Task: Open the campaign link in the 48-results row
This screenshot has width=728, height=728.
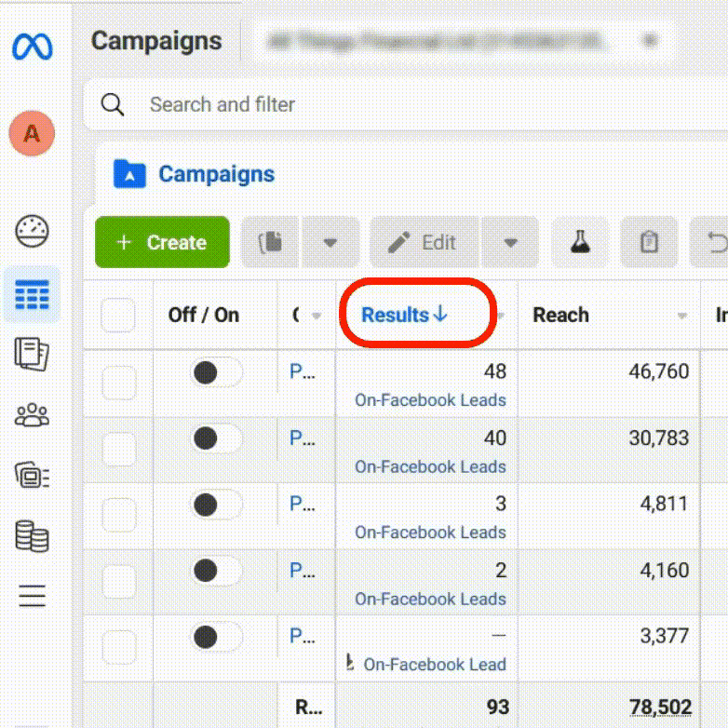Action: coord(303,371)
